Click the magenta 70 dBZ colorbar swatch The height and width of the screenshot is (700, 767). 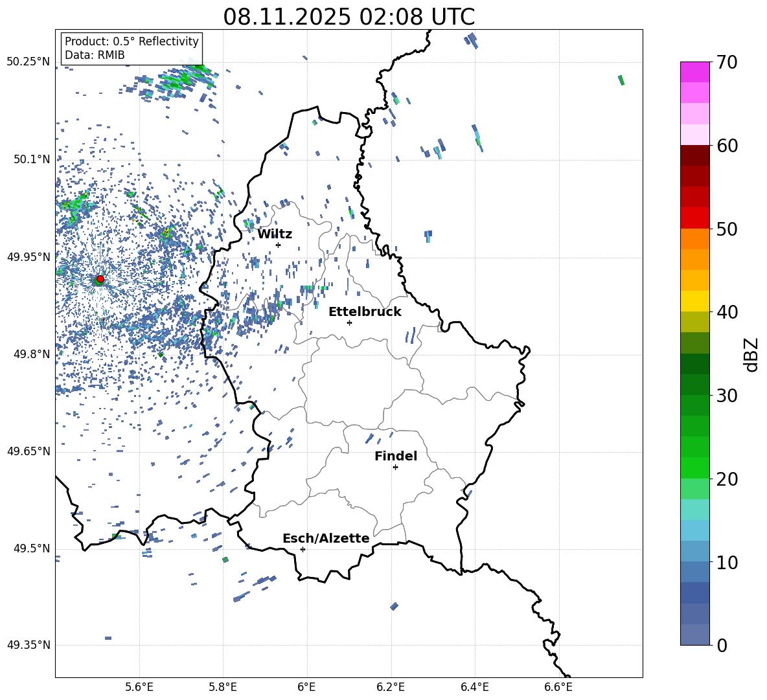694,72
